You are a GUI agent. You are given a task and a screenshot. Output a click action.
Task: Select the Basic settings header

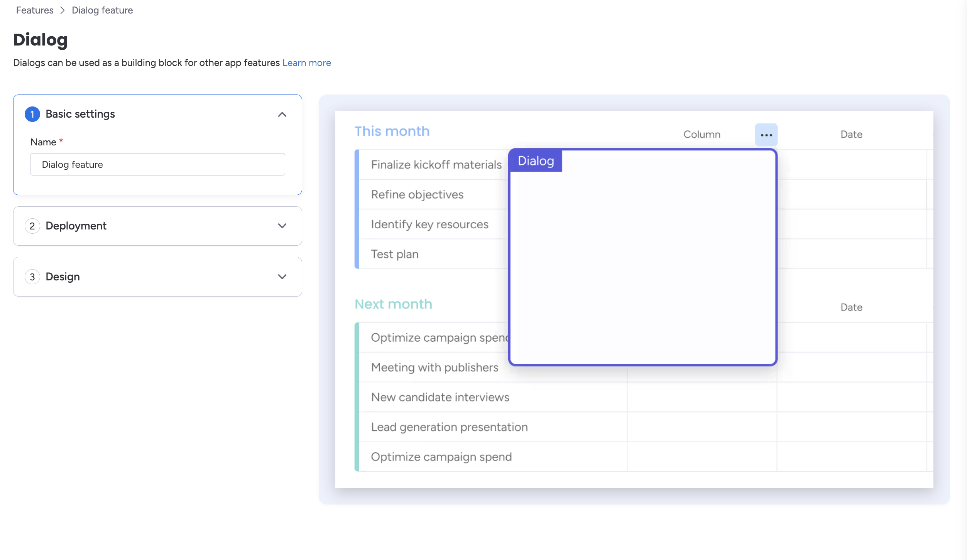pyautogui.click(x=80, y=114)
